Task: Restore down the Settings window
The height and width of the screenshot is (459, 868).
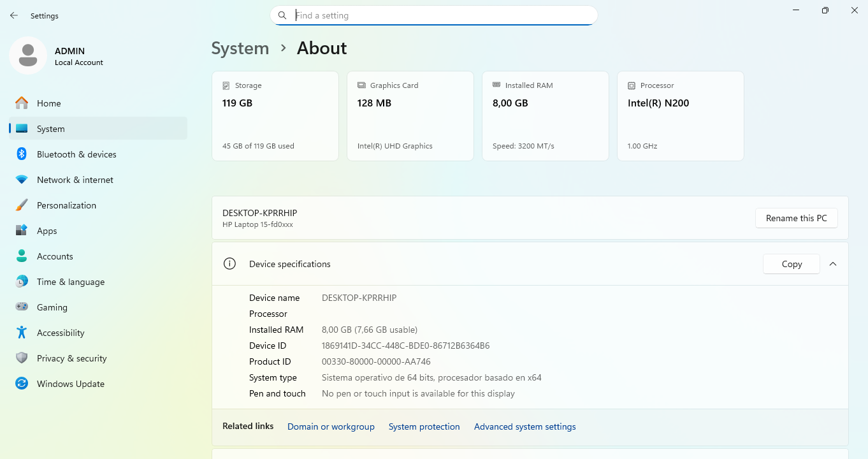Action: 825,10
